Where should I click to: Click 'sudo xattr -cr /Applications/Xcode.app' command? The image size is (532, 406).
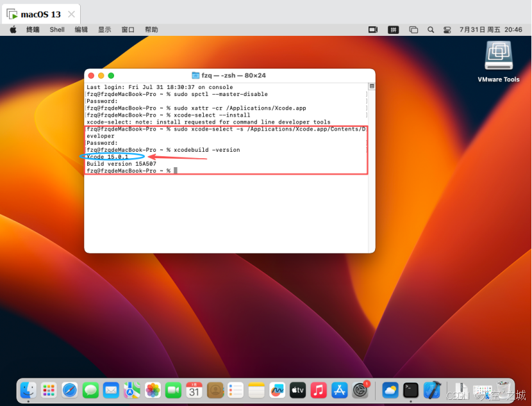240,108
